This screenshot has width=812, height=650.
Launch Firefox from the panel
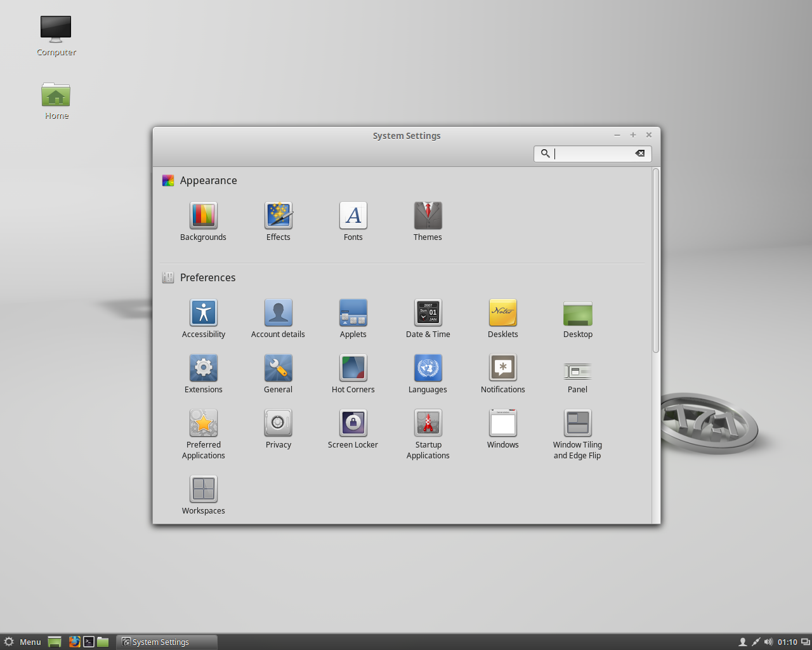[x=74, y=642]
